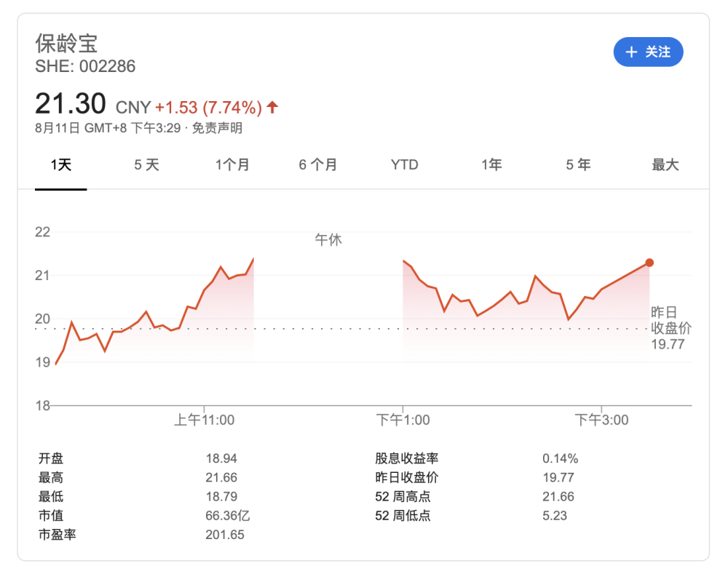Click the red endpoint dot on chart
The image size is (728, 574).
click(x=649, y=263)
